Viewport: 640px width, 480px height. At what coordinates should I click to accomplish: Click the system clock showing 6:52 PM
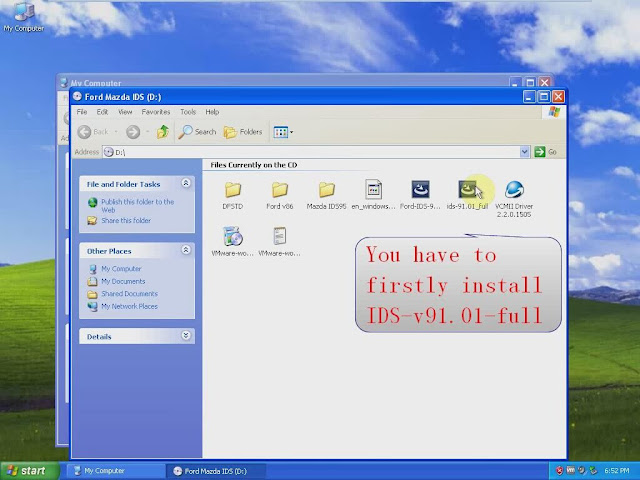pyautogui.click(x=616, y=471)
